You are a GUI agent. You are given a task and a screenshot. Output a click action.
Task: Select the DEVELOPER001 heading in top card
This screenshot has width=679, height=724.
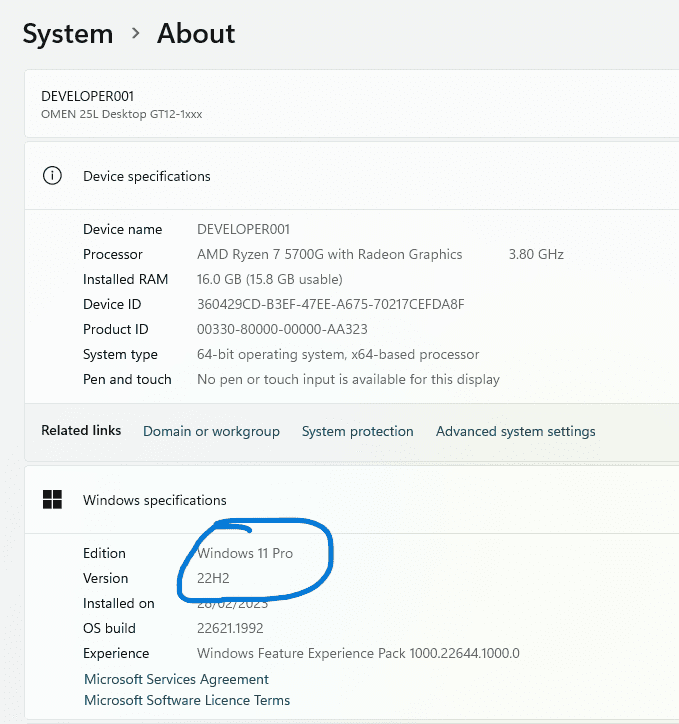pos(88,96)
